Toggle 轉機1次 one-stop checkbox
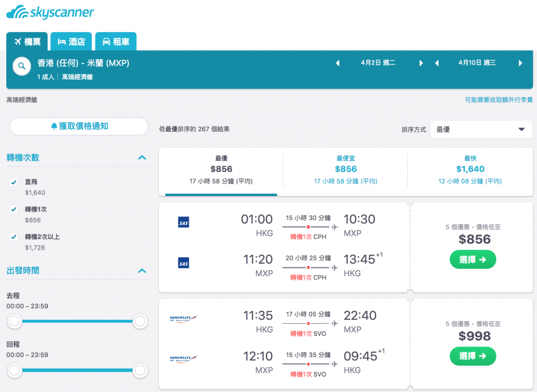The image size is (537, 392). pyautogui.click(x=14, y=209)
